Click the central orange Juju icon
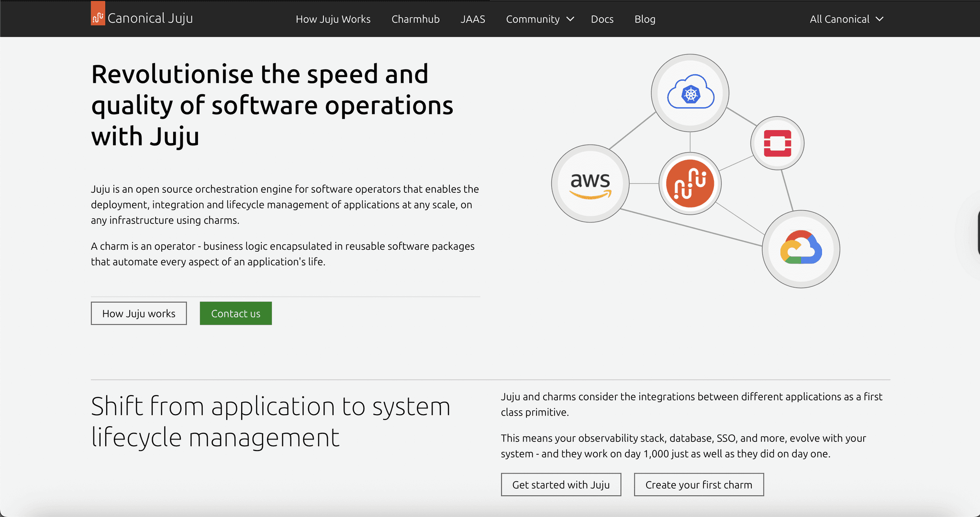The image size is (980, 517). [690, 184]
